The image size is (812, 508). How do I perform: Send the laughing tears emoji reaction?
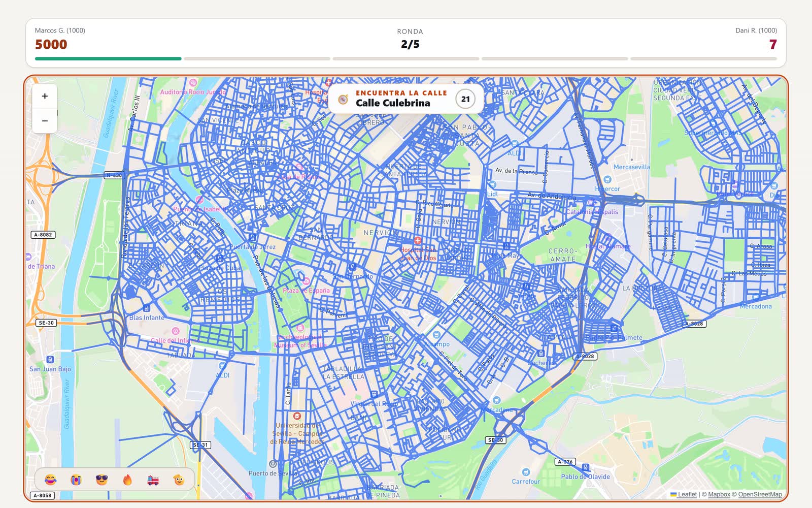click(50, 480)
